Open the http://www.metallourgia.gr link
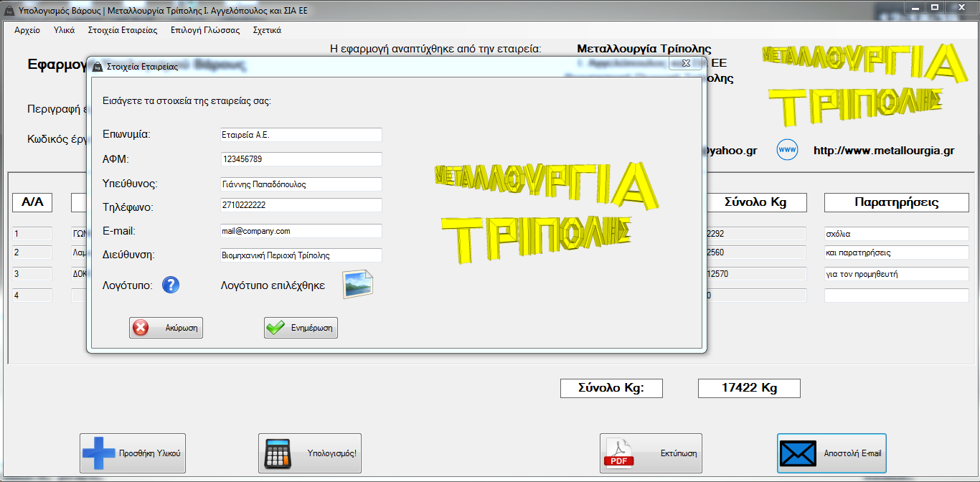 (884, 151)
